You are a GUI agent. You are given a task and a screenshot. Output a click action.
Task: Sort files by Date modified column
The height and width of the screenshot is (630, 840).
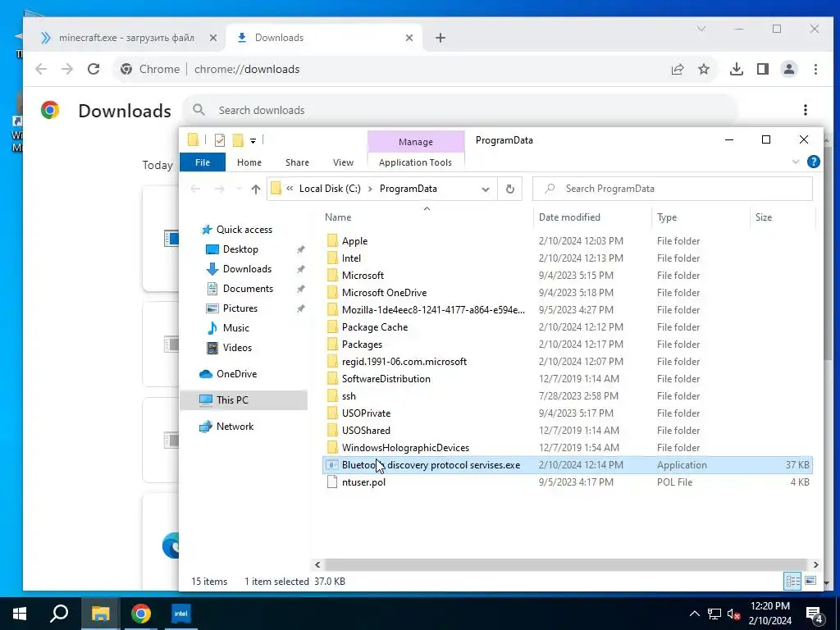592,217
